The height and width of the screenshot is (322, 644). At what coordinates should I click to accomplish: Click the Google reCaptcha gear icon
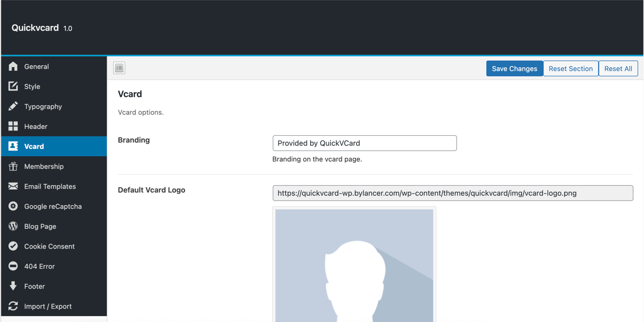point(13,206)
